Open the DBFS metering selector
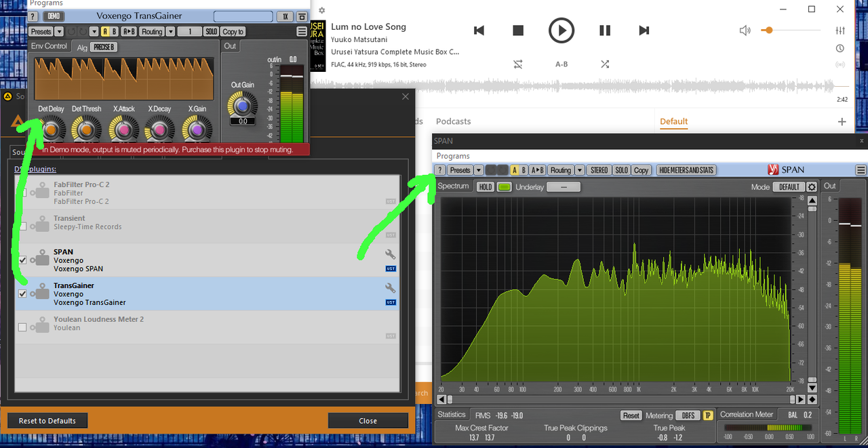868x448 pixels. pyautogui.click(x=687, y=415)
